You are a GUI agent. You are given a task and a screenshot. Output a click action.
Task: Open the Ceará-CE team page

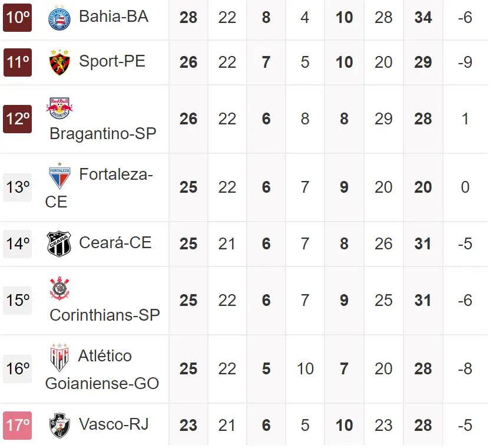(115, 243)
